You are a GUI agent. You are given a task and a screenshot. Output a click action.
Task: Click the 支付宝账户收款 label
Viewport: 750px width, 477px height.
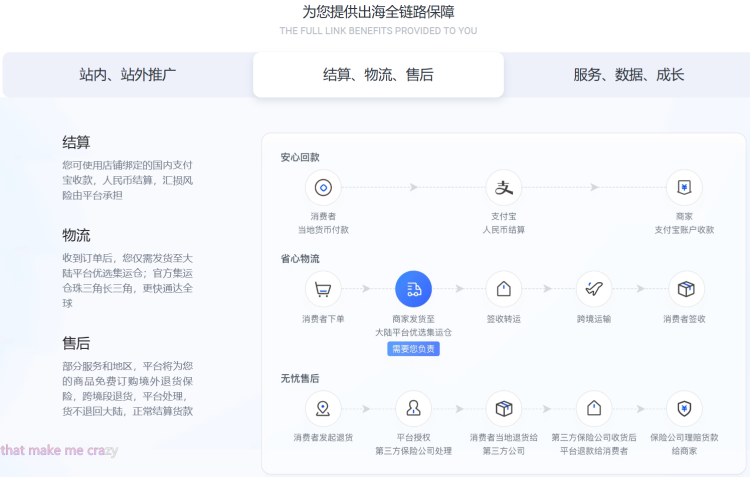(684, 230)
